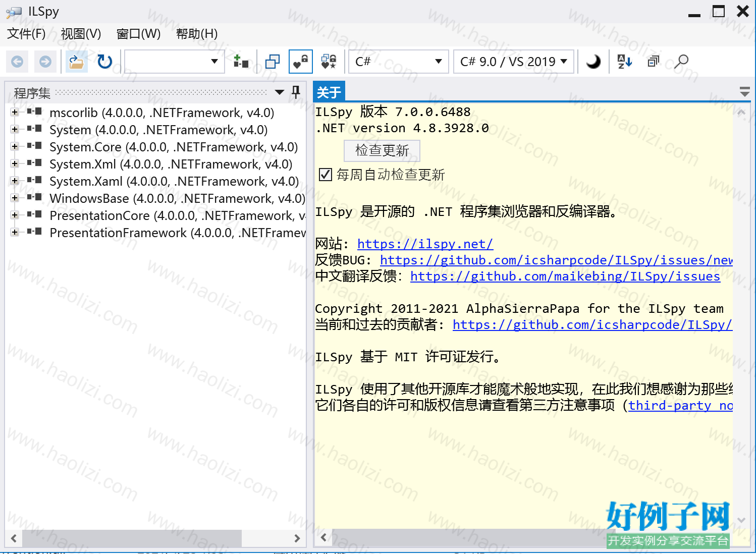Click the System.Core assembly icon
Screen dimensions: 756x554
click(35, 146)
